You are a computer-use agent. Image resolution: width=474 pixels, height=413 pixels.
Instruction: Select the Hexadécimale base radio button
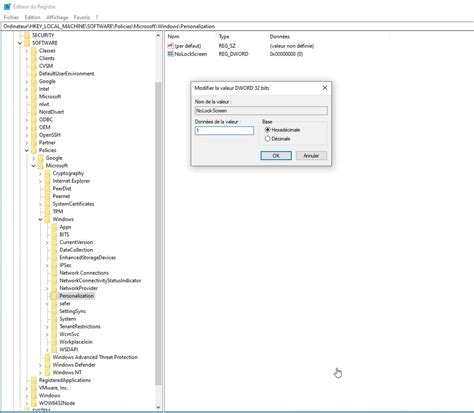coord(267,130)
